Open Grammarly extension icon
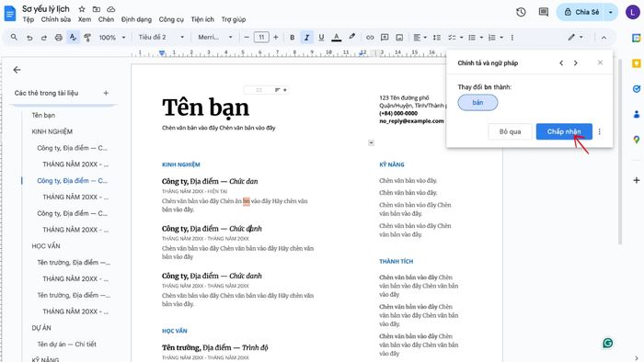 608,343
